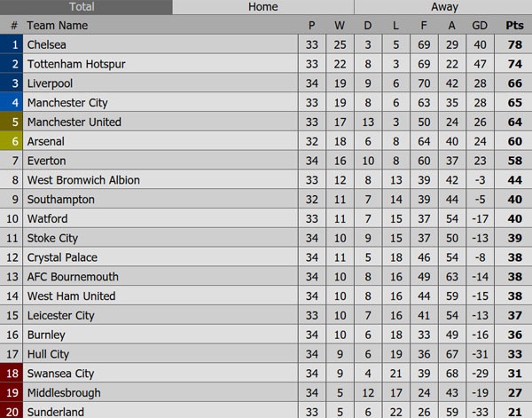
Task: Sort by the Pts column header
Action: pyautogui.click(x=514, y=26)
